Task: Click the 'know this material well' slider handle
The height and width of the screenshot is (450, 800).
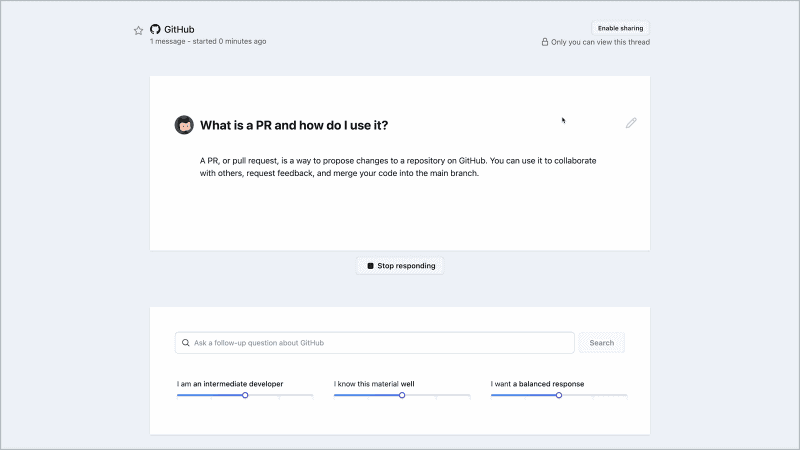Action: 402,395
